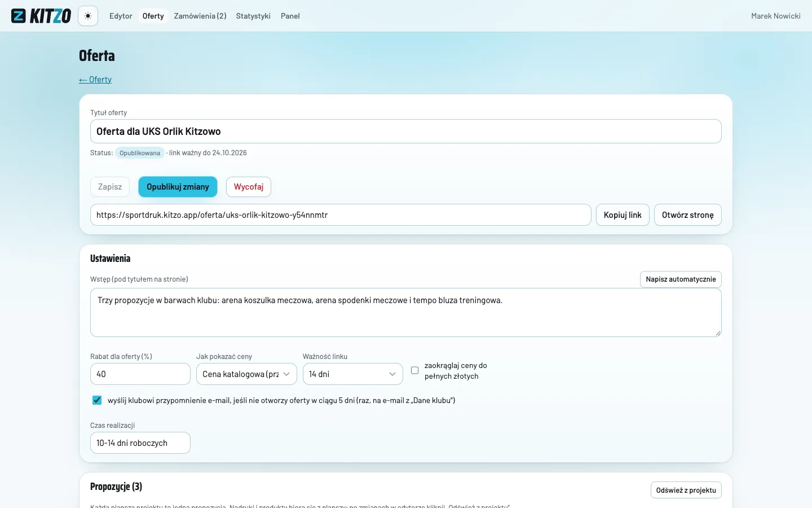Image resolution: width=812 pixels, height=508 pixels.
Task: Select the offer URL field
Action: tap(341, 215)
